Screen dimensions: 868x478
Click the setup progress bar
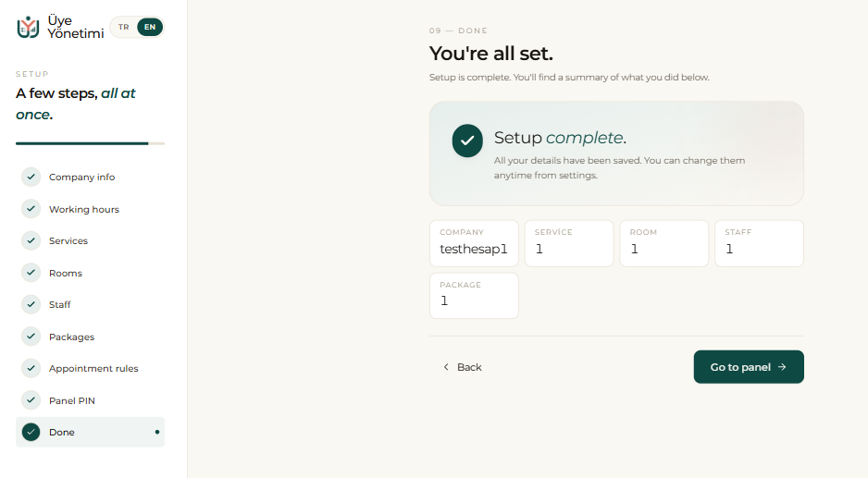coord(91,143)
